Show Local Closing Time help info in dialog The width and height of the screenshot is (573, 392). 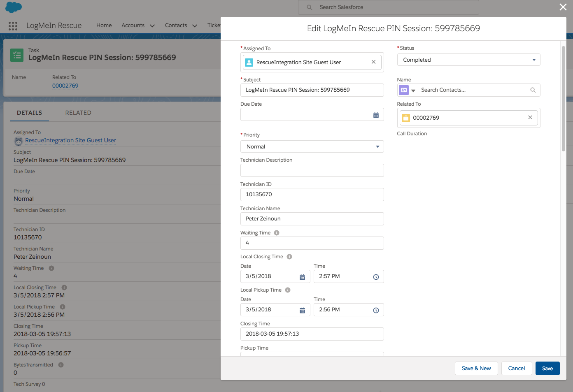point(289,257)
